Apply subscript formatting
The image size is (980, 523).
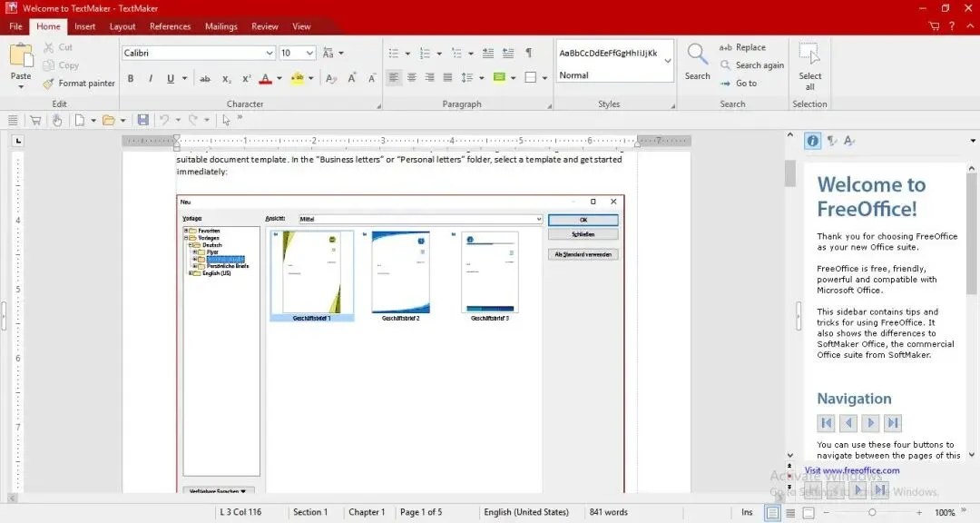click(226, 78)
